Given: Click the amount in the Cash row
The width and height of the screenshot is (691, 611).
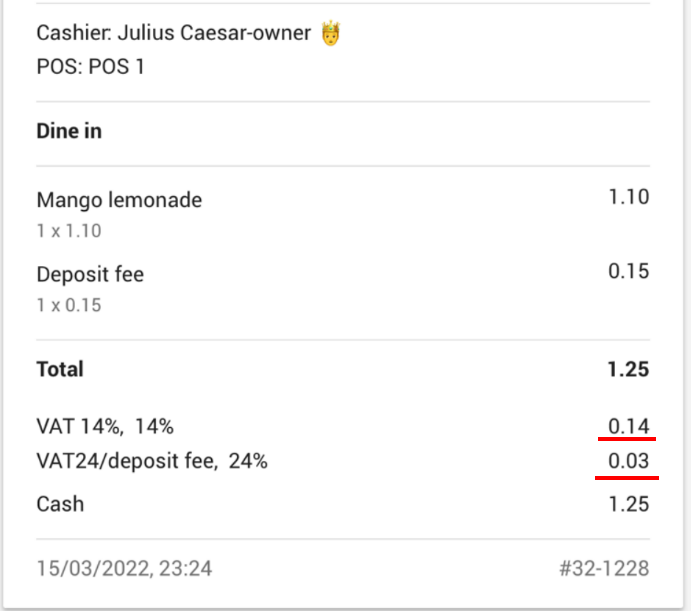Looking at the screenshot, I should coord(629,504).
